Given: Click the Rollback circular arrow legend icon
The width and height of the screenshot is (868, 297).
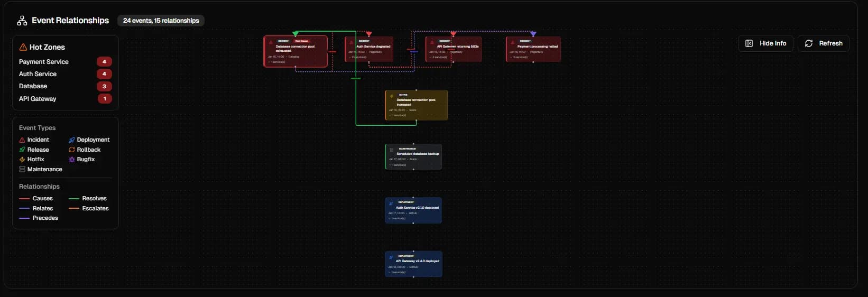Looking at the screenshot, I should click(x=72, y=150).
